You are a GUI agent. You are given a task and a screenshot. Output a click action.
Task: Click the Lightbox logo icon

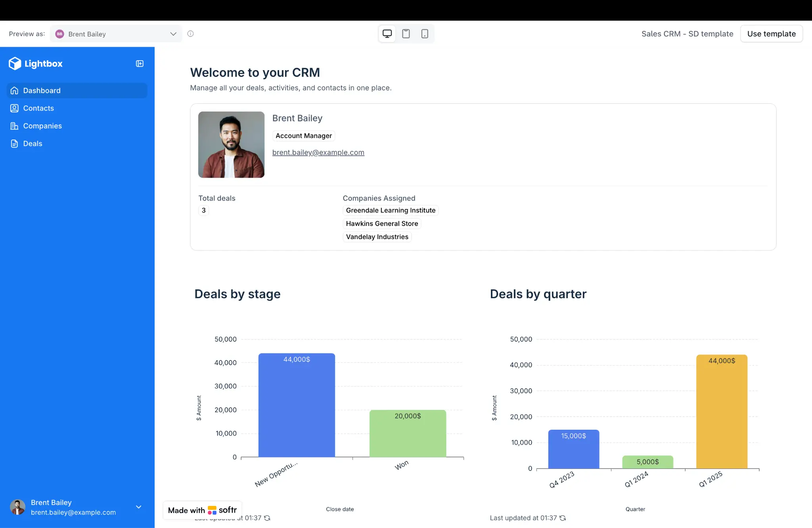[x=14, y=63]
